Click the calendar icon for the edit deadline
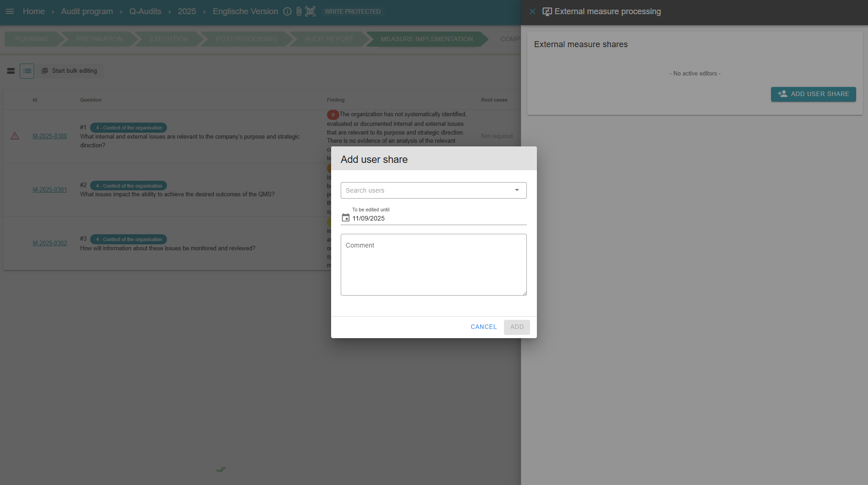This screenshot has width=868, height=485. pyautogui.click(x=346, y=218)
